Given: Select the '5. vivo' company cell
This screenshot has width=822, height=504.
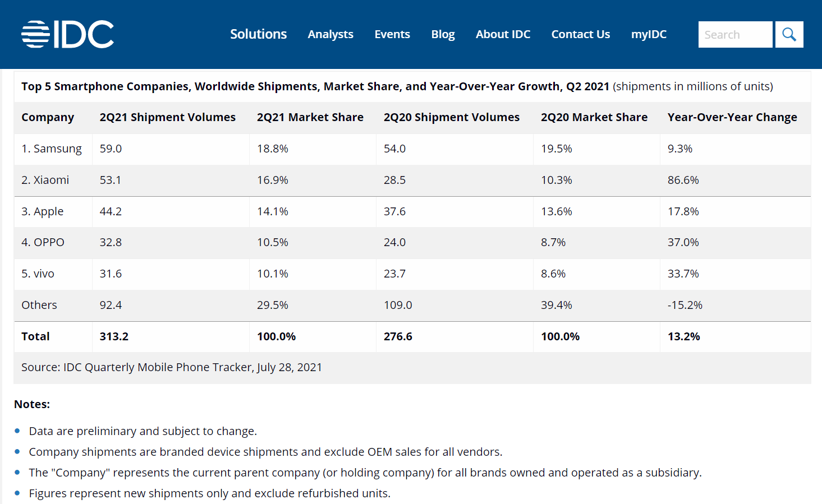Looking at the screenshot, I should pyautogui.click(x=38, y=274).
